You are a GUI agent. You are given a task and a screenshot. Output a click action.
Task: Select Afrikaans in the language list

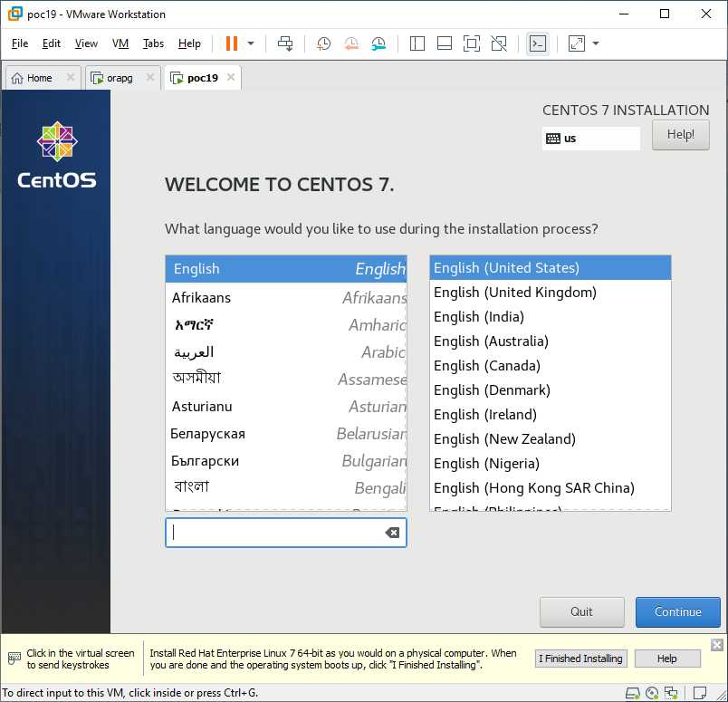(x=286, y=297)
